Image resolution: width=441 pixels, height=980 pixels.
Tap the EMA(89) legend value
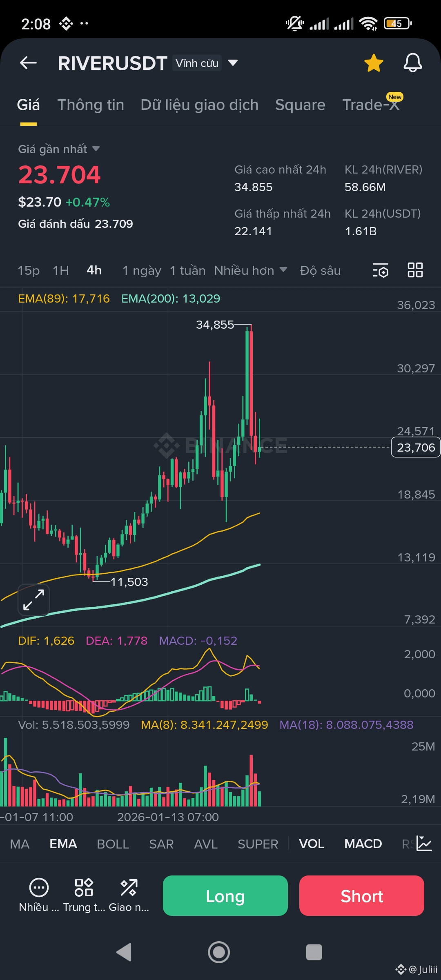64,298
